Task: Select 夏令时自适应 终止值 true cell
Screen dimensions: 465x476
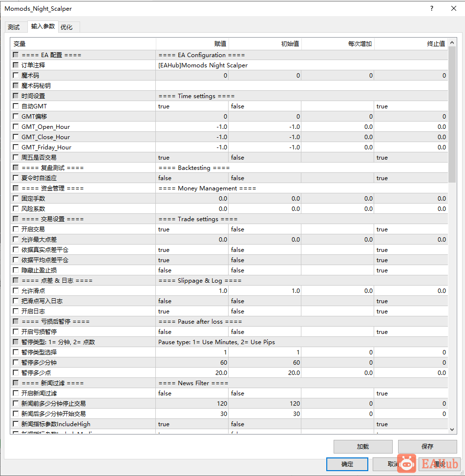Action: click(x=411, y=178)
